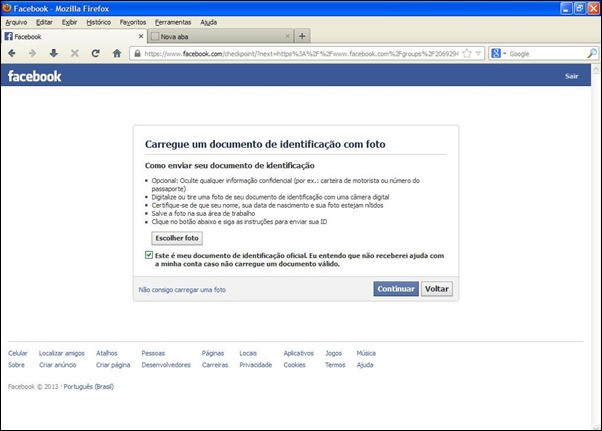Bookmark this page with the star icon
Viewport: 602px width, 431px height.
(467, 54)
